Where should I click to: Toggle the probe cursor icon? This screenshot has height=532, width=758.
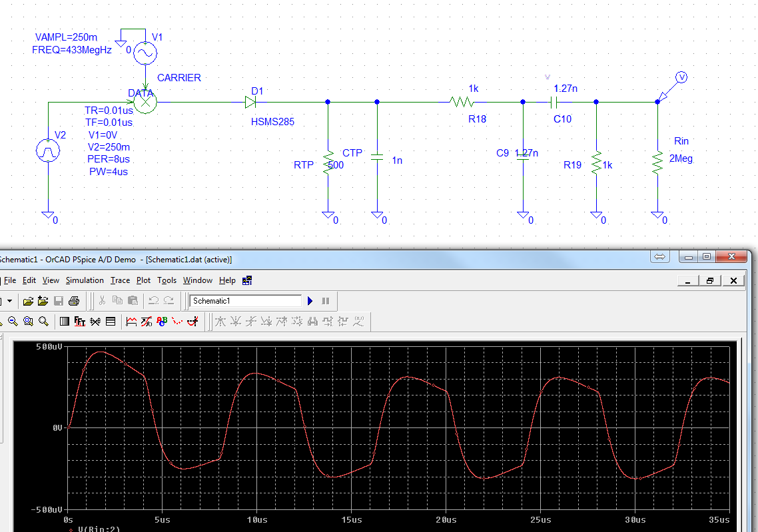click(193, 322)
